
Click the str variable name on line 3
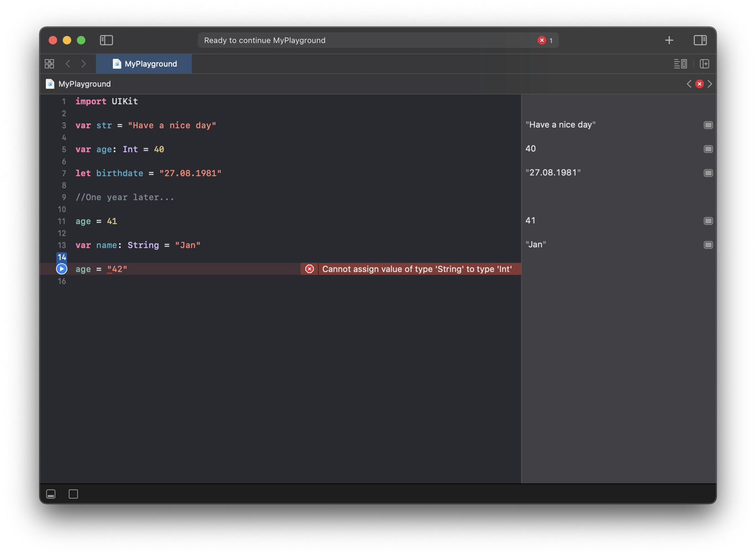(104, 126)
